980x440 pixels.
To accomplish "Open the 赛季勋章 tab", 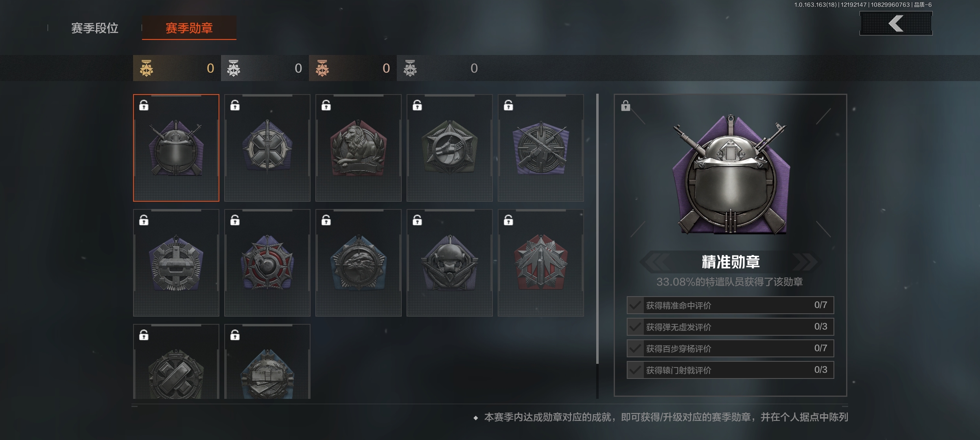I will tap(189, 28).
